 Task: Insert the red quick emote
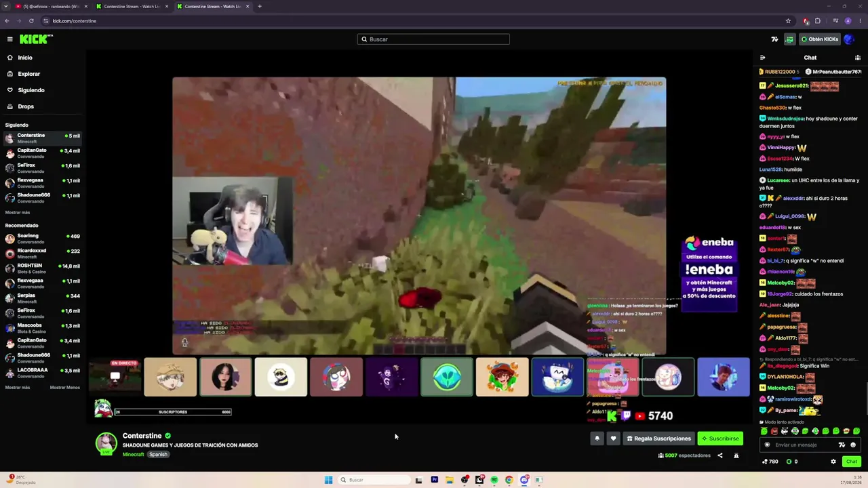(774, 431)
